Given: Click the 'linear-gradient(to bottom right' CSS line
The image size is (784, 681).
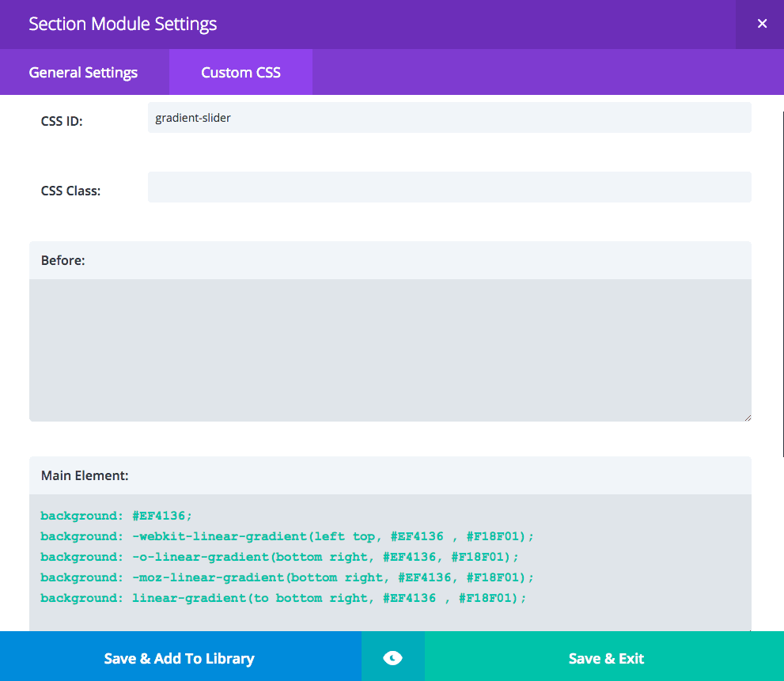Looking at the screenshot, I should pyautogui.click(x=283, y=598).
